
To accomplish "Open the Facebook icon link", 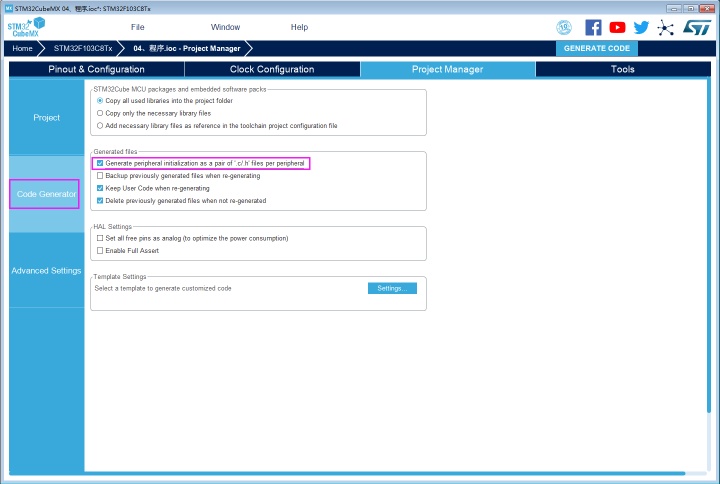I will click(x=593, y=28).
